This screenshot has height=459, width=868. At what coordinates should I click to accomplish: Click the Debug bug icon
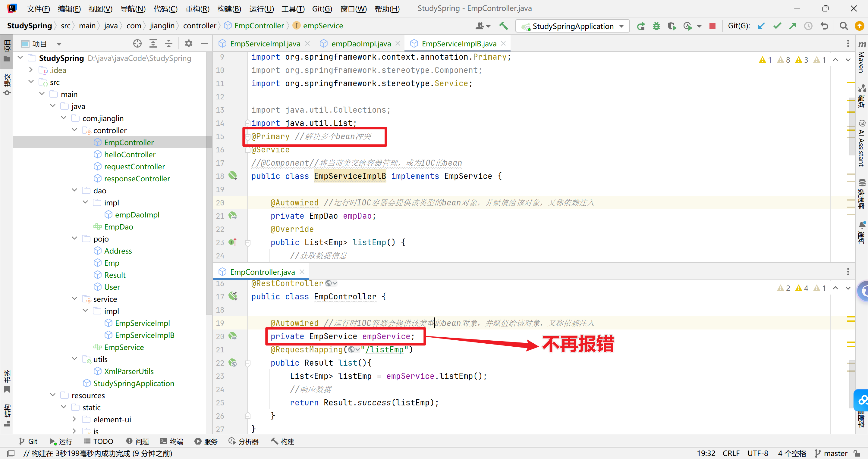pyautogui.click(x=656, y=26)
